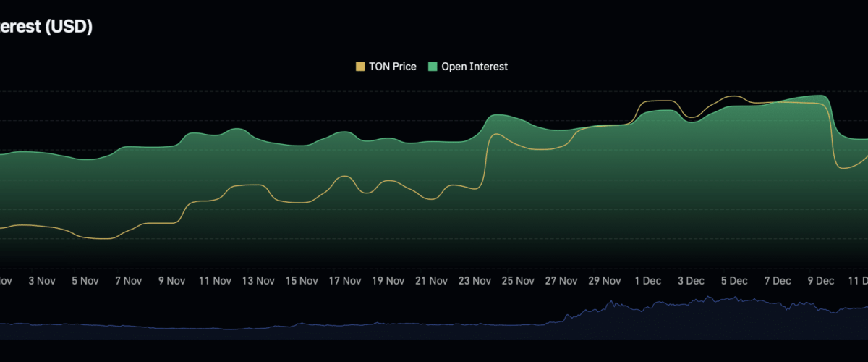Viewport: 868px width, 362px height.
Task: Click the green Open Interest legend swatch
Action: click(433, 67)
